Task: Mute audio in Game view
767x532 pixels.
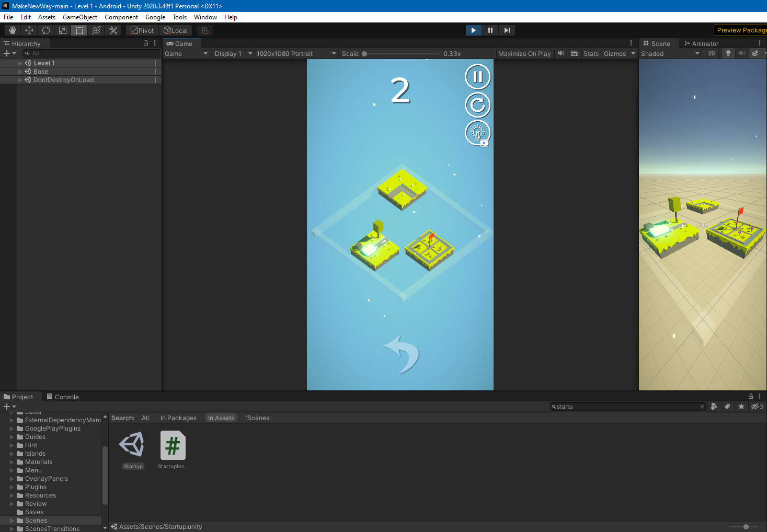Action: click(561, 53)
